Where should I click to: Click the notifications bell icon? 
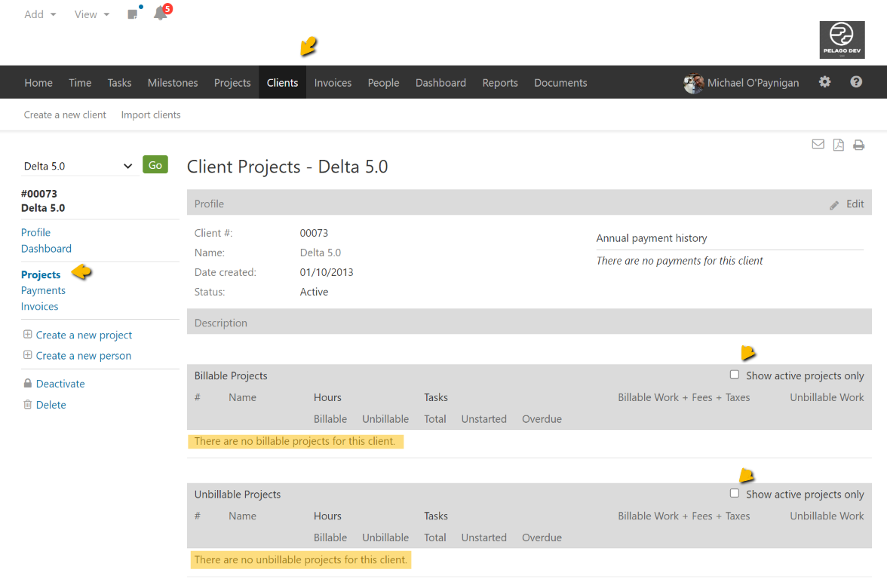(160, 14)
